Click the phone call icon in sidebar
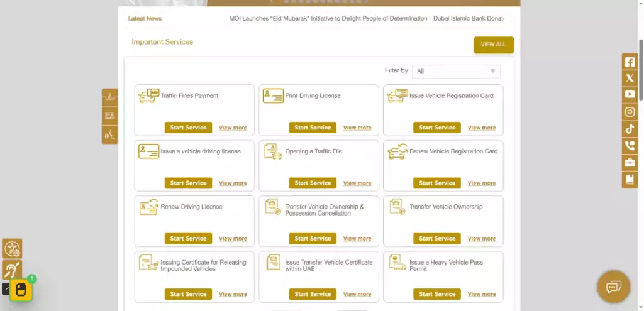 point(630,146)
